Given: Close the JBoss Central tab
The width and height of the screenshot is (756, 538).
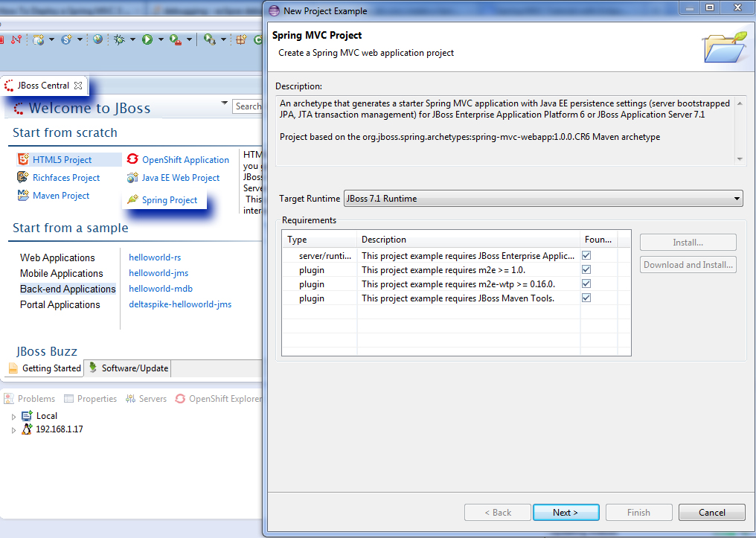Looking at the screenshot, I should (78, 86).
